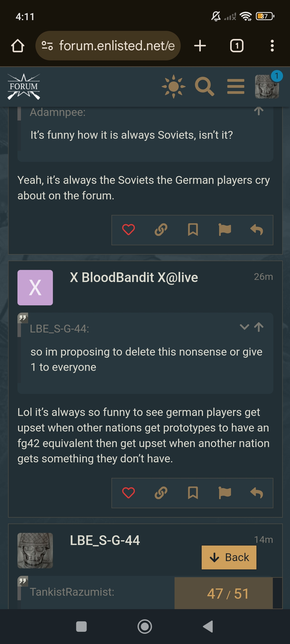The image size is (290, 644).
Task: Copy link to the Soviets reply post
Action: pos(161,230)
